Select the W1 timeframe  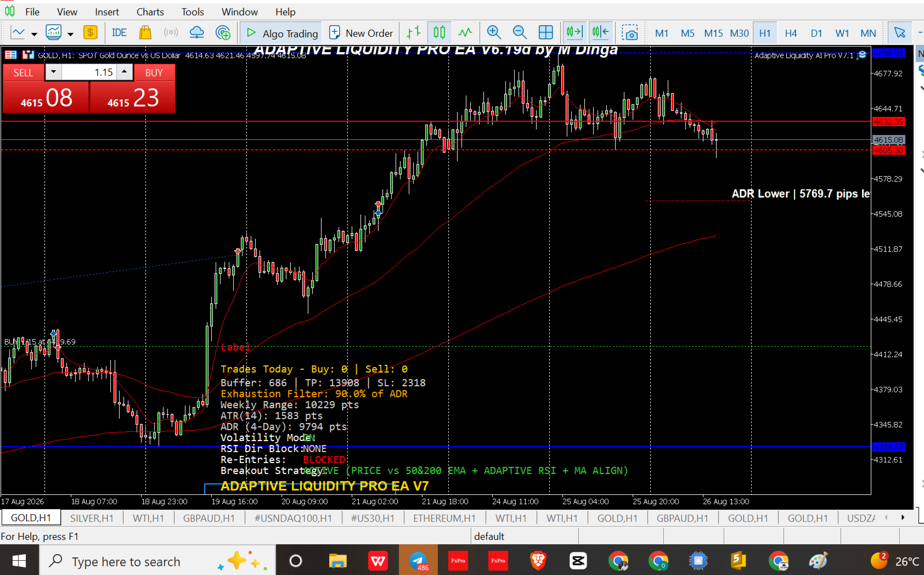point(842,33)
